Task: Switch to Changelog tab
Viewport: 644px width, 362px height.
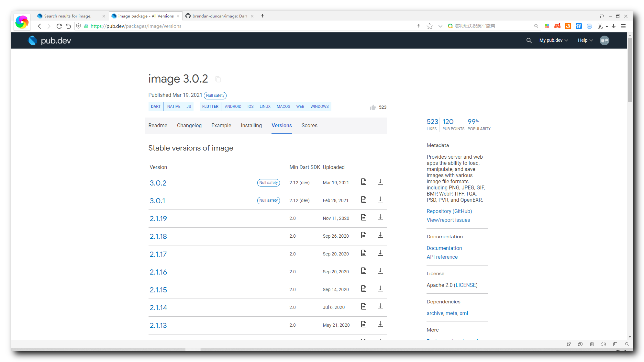Action: [x=189, y=126]
